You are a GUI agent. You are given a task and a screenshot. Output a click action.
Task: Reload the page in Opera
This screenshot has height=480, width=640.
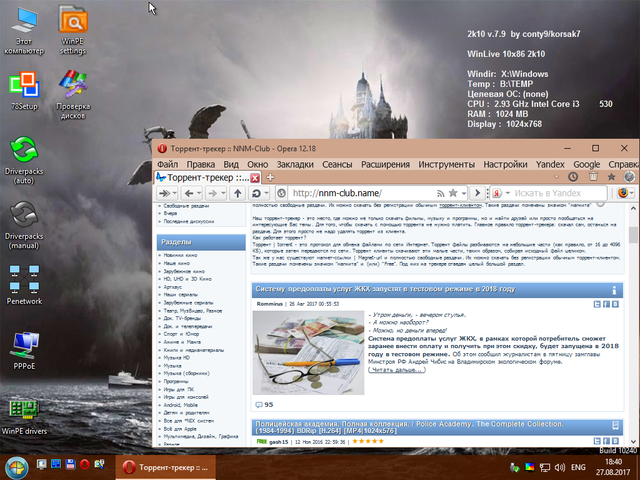tap(256, 193)
